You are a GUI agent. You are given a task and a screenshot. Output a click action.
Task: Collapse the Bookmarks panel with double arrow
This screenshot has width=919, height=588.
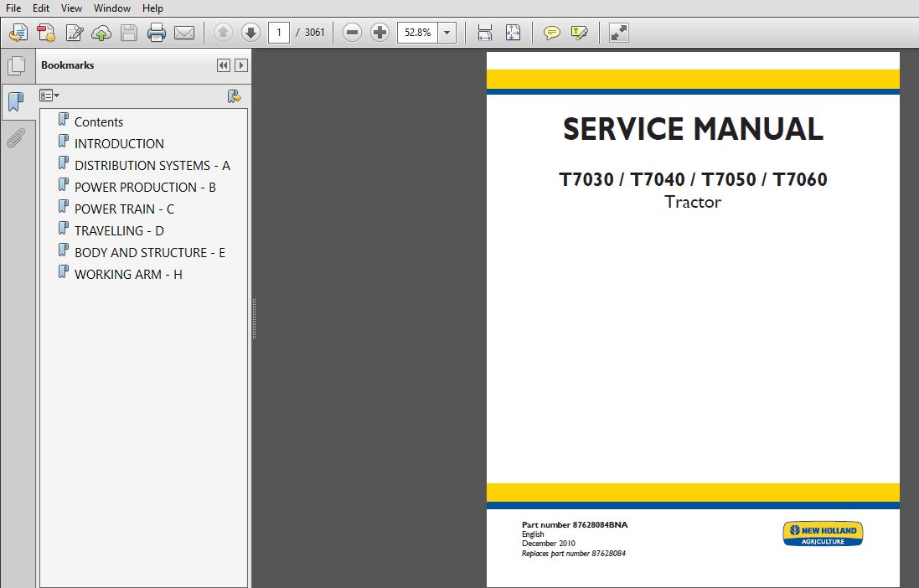tap(224, 65)
